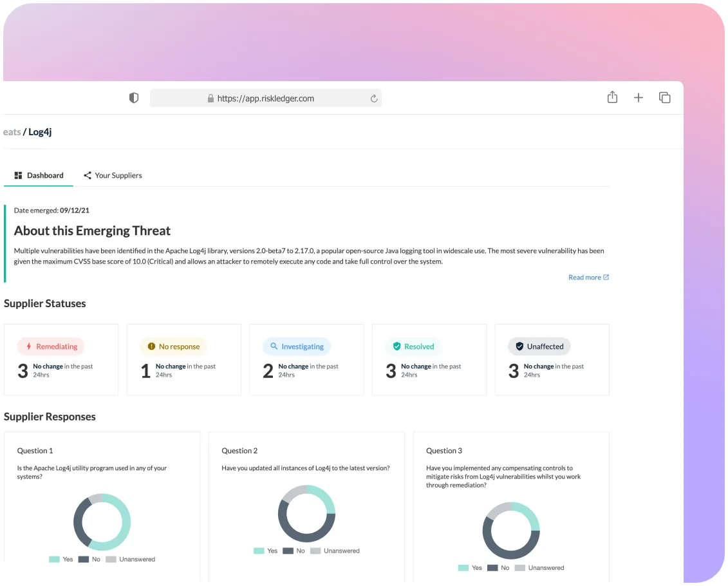This screenshot has width=728, height=586.
Task: Click the Yes legend swatch under Question 3
Action: pyautogui.click(x=463, y=568)
